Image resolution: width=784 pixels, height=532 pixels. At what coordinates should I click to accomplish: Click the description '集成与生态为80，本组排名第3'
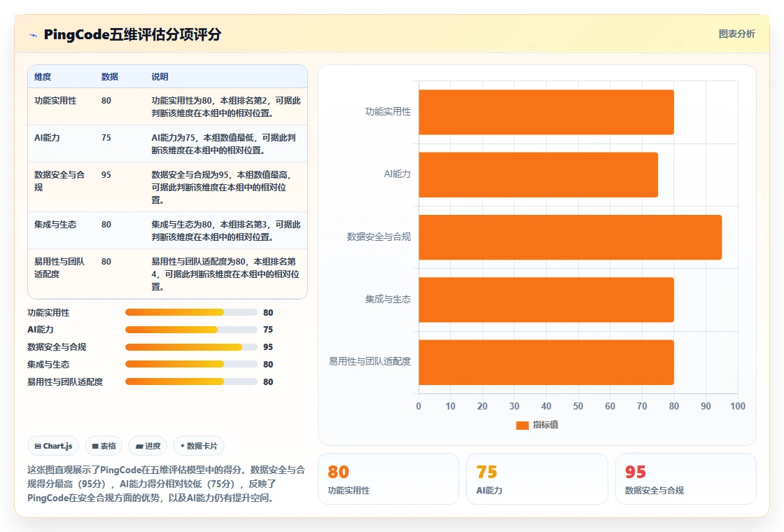click(x=226, y=231)
